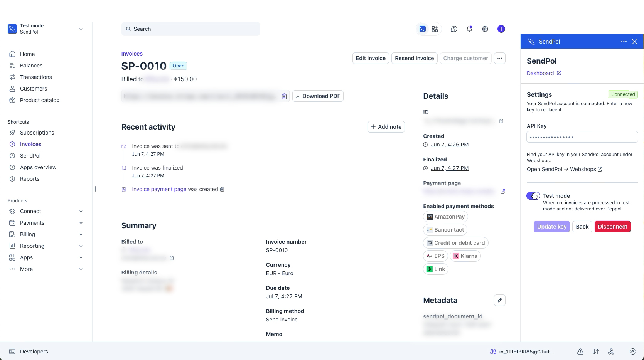This screenshot has width=644, height=360.
Task: Click the webhooks icon in bottom bar
Action: [611, 352]
